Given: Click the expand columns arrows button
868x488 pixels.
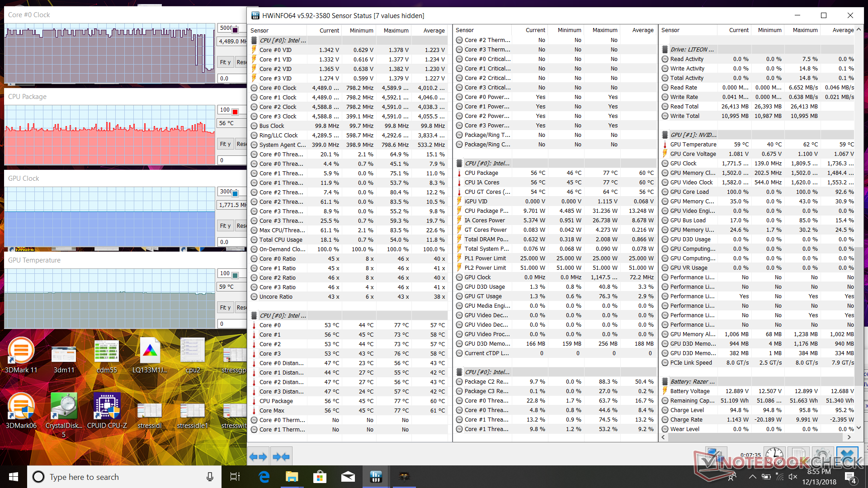Looking at the screenshot, I should [x=258, y=457].
